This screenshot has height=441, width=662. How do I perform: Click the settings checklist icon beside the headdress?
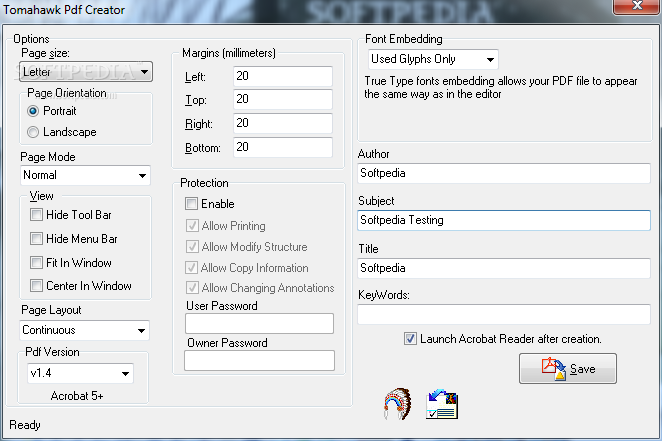click(x=442, y=404)
